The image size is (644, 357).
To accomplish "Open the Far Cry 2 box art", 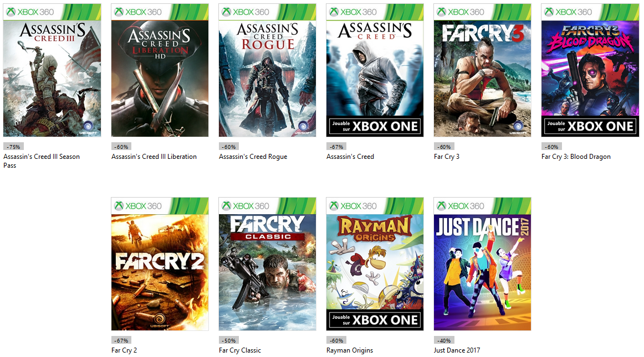I will pyautogui.click(x=160, y=264).
